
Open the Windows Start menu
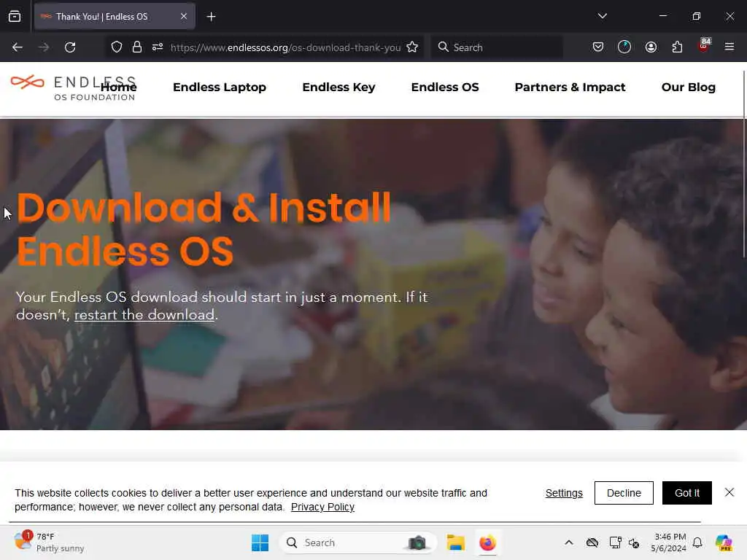[x=260, y=542]
